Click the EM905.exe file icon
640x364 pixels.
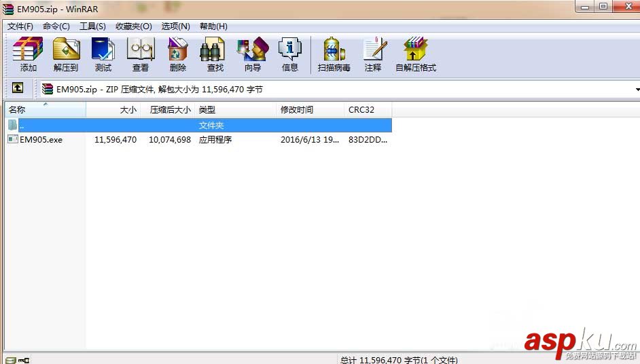(x=13, y=139)
